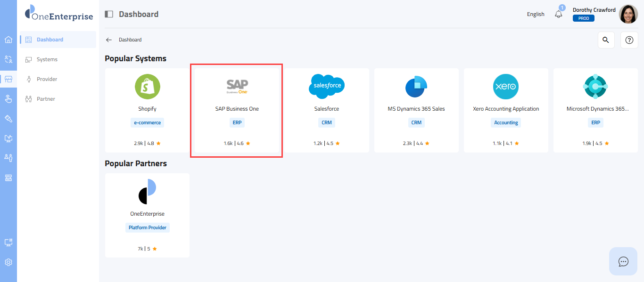Open Partner in the side menu
The width and height of the screenshot is (644, 282).
point(46,99)
